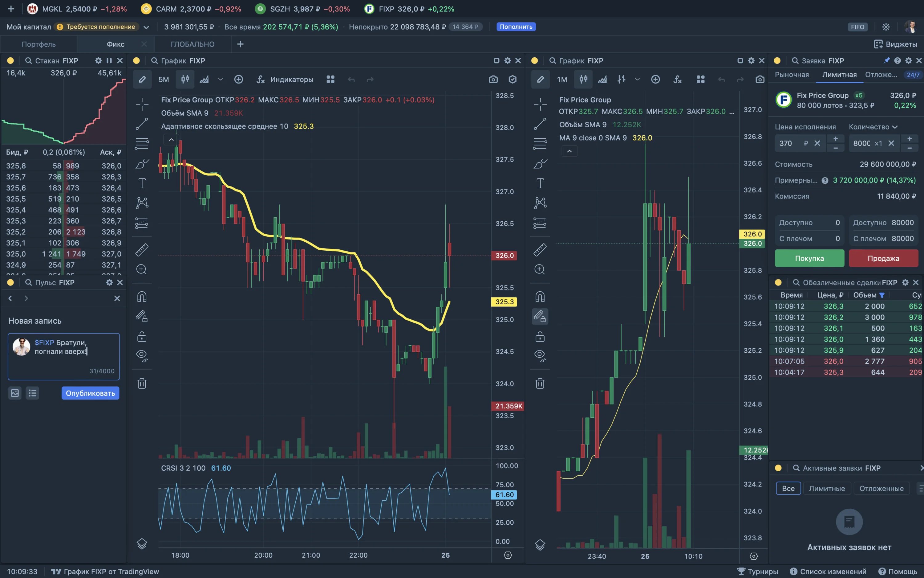Open object tree layers in 5M chart
Screen dimensions: 924x578
click(x=142, y=543)
